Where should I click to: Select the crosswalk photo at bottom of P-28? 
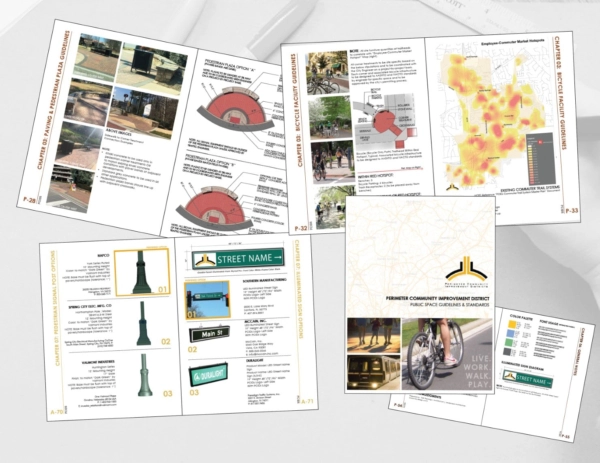(x=70, y=190)
